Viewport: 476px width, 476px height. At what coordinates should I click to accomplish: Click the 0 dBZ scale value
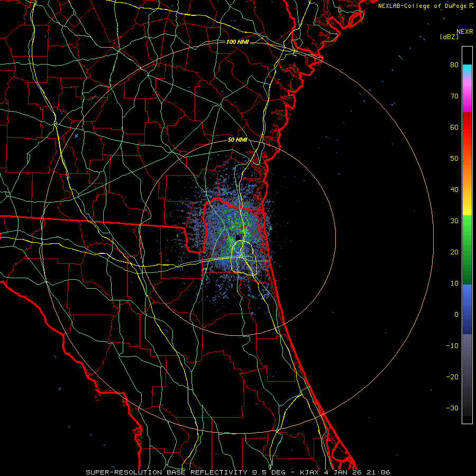tap(456, 315)
